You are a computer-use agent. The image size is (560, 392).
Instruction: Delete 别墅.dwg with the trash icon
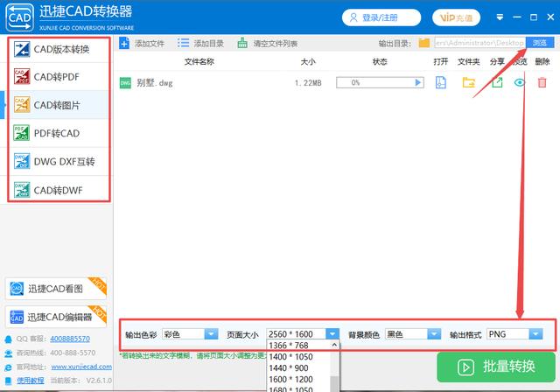coord(542,82)
